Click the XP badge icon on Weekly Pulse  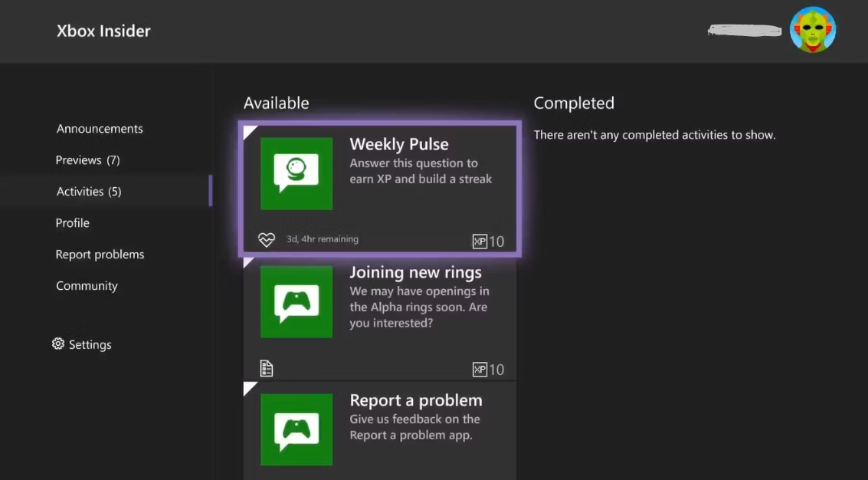coord(480,241)
